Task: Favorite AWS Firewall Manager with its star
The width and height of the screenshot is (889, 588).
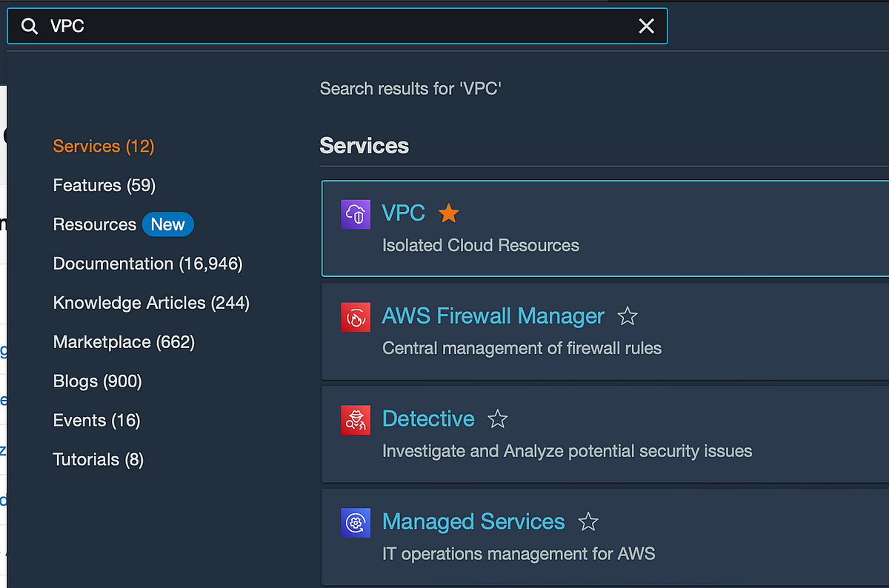Action: 627,316
